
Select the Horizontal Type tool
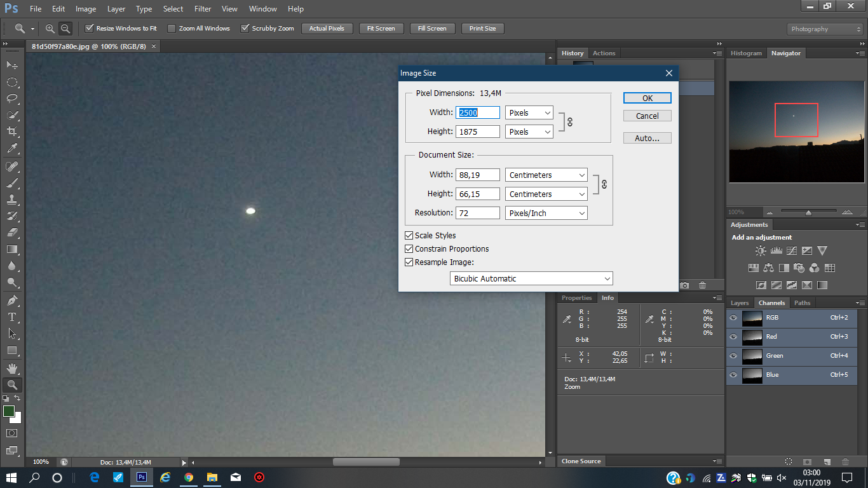(x=11, y=316)
